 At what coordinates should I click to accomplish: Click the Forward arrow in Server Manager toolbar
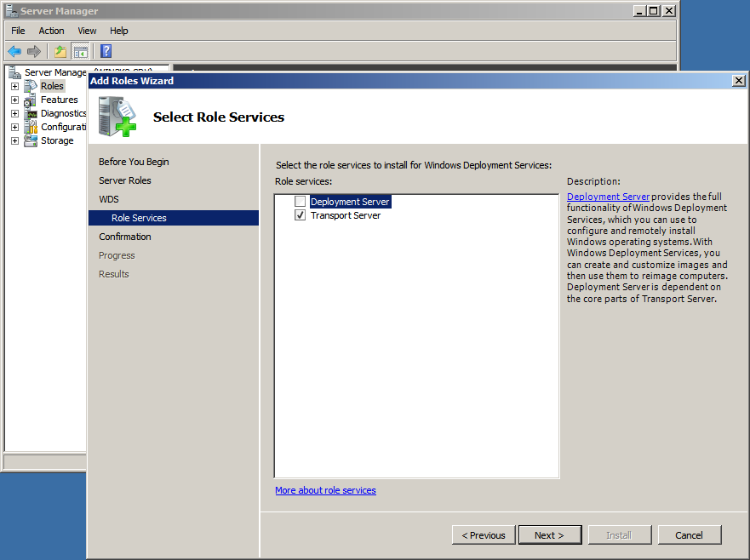34,51
